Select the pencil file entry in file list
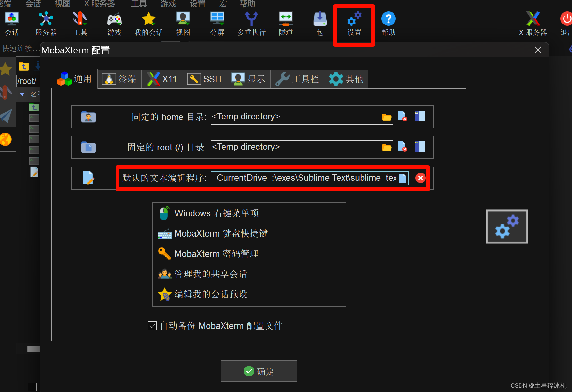The image size is (572, 392). pos(34,172)
